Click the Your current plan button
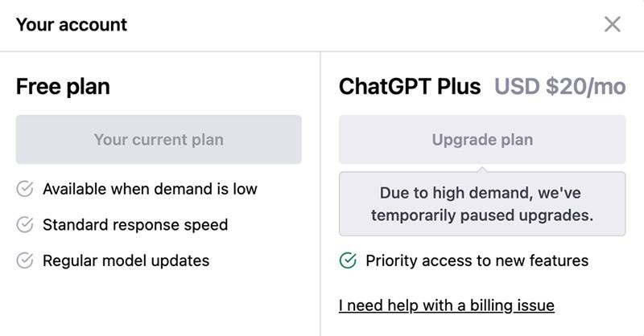Viewport: 644px width, 336px height. (x=159, y=140)
